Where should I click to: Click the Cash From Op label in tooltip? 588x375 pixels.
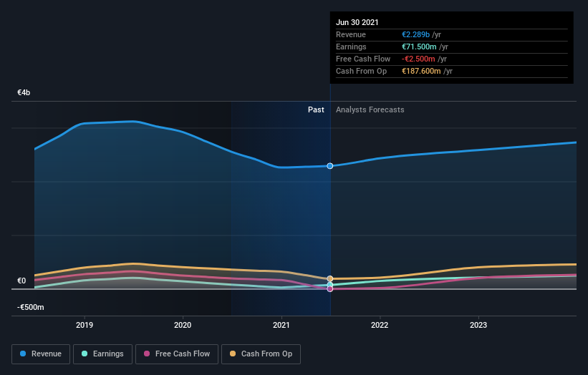pos(361,71)
